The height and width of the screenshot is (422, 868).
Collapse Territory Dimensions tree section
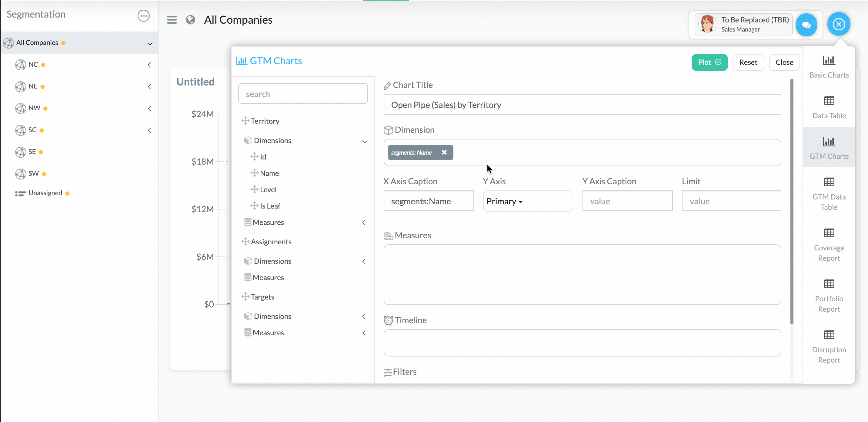click(x=365, y=141)
